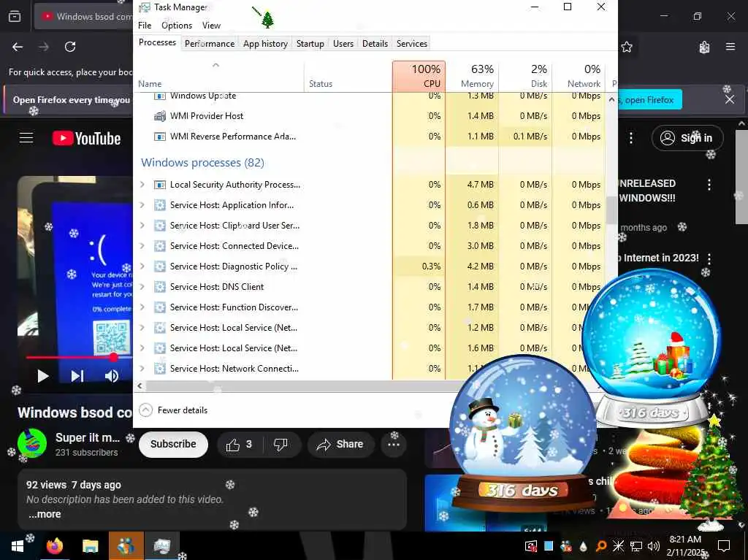Screen dimensions: 748x560
Task: Open Firefox tab list icon
Action: pos(15,17)
